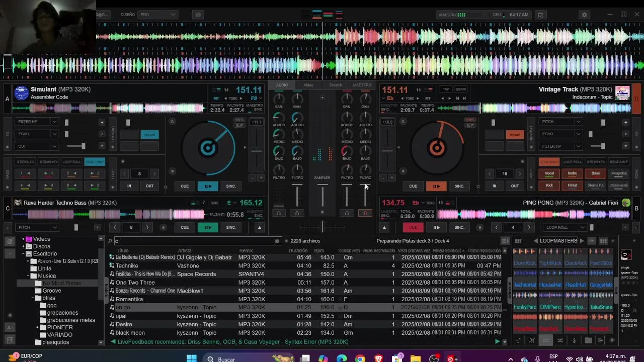
Task: Switch mixer to MAESTRO tab
Action: click(362, 85)
